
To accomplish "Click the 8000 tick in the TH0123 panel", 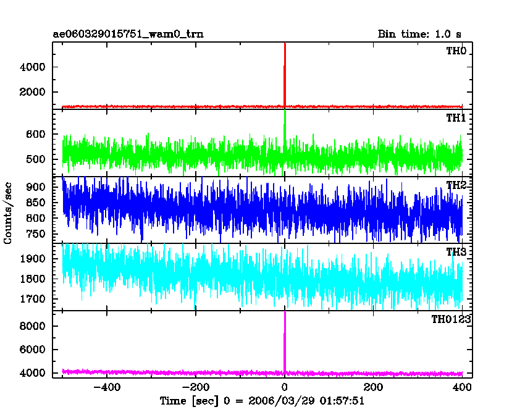I will tap(33, 326).
